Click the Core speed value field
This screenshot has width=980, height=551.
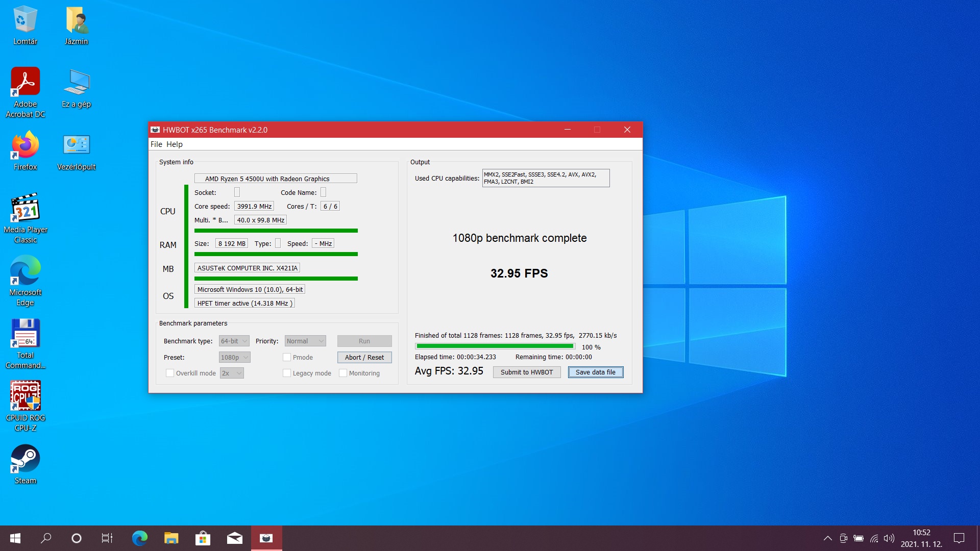[254, 206]
